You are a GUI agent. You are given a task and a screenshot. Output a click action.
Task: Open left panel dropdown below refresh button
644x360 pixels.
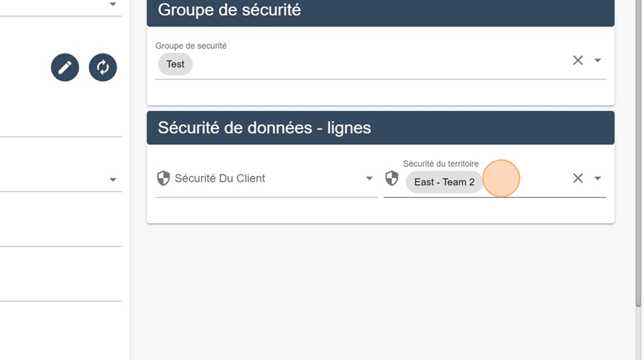pyautogui.click(x=113, y=180)
